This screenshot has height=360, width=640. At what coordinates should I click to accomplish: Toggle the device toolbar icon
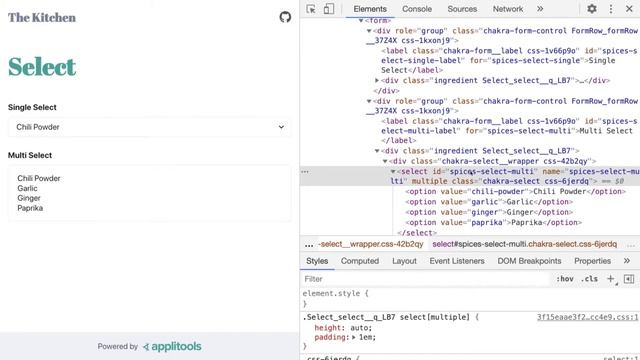click(329, 9)
